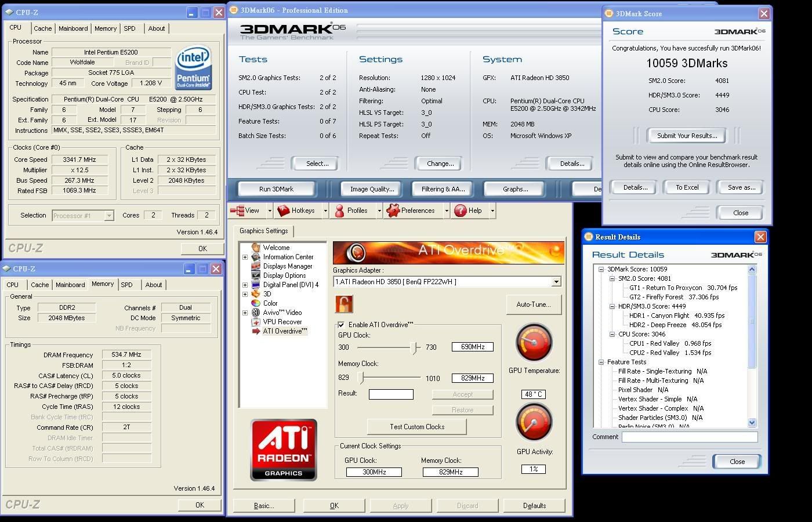Click the Run 3DMark button
This screenshot has height=522, width=812.
click(x=276, y=189)
